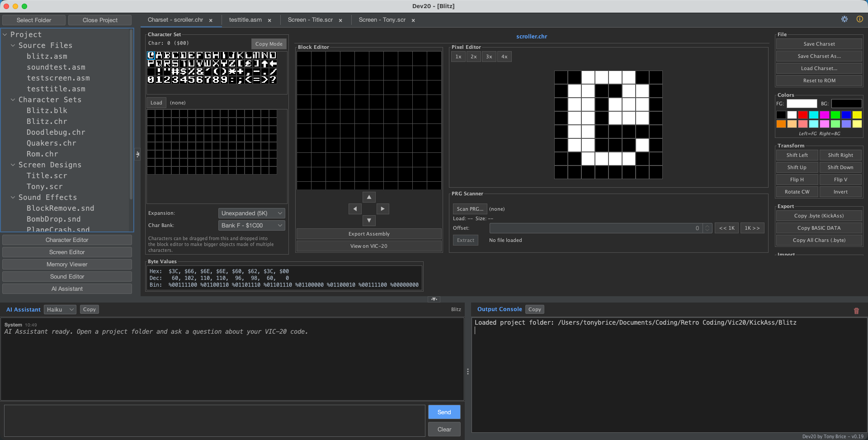Screen dimensions: 868x440
Task: Open the info icon in the top corner
Action: [859, 19]
